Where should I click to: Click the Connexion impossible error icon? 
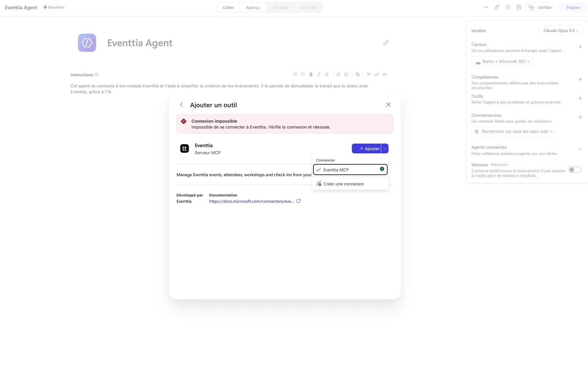[x=184, y=121]
